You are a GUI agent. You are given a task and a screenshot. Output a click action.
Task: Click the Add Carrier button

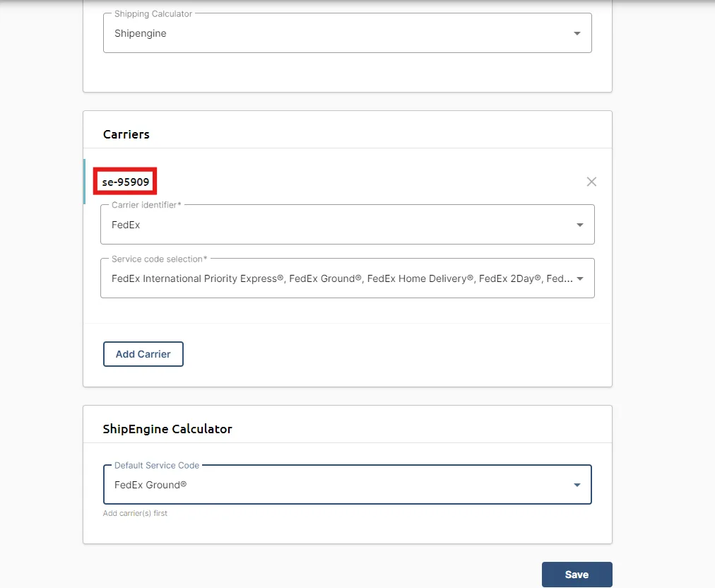click(143, 354)
